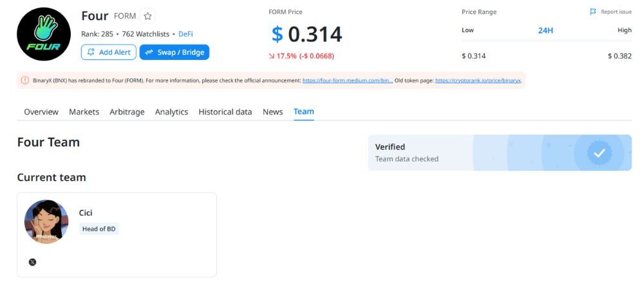The image size is (644, 285).
Task: Click Cici's avatar picture
Action: pos(46,222)
